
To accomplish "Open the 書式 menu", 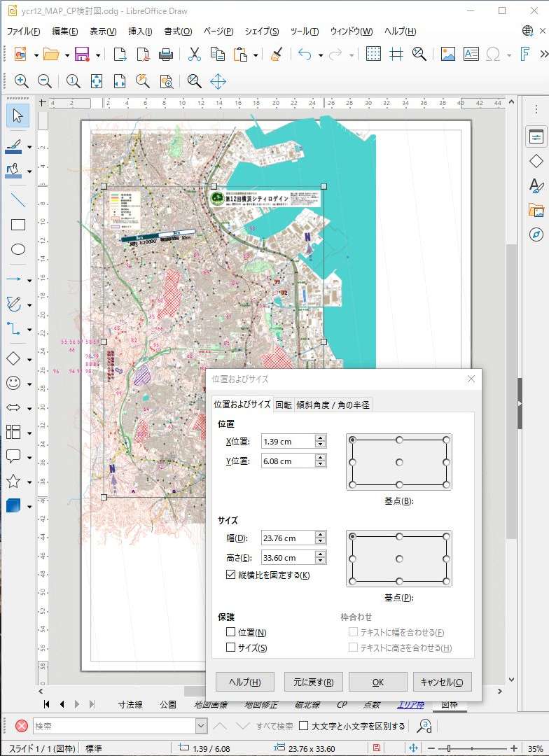I will point(178,31).
